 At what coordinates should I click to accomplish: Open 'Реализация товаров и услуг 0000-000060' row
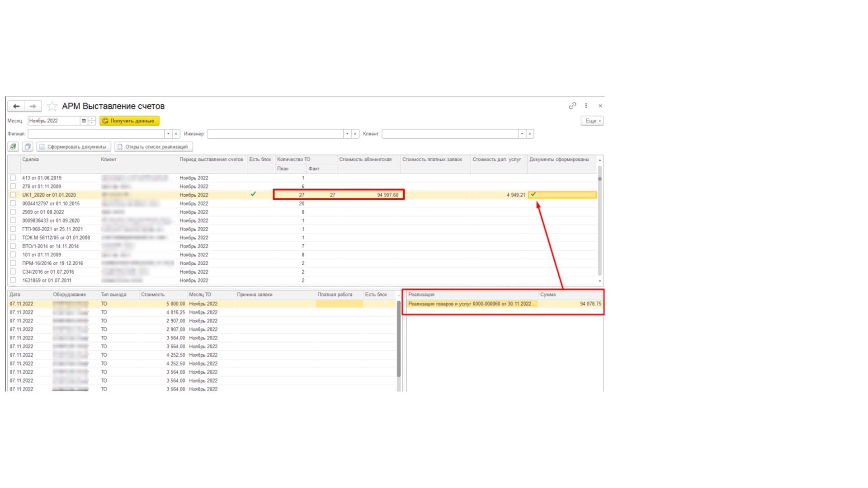(472, 304)
